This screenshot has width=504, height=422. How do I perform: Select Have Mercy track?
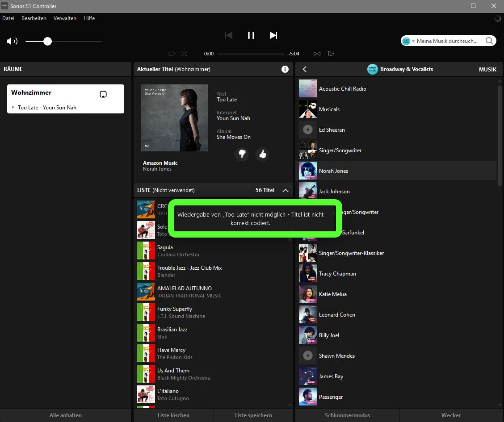tap(212, 353)
